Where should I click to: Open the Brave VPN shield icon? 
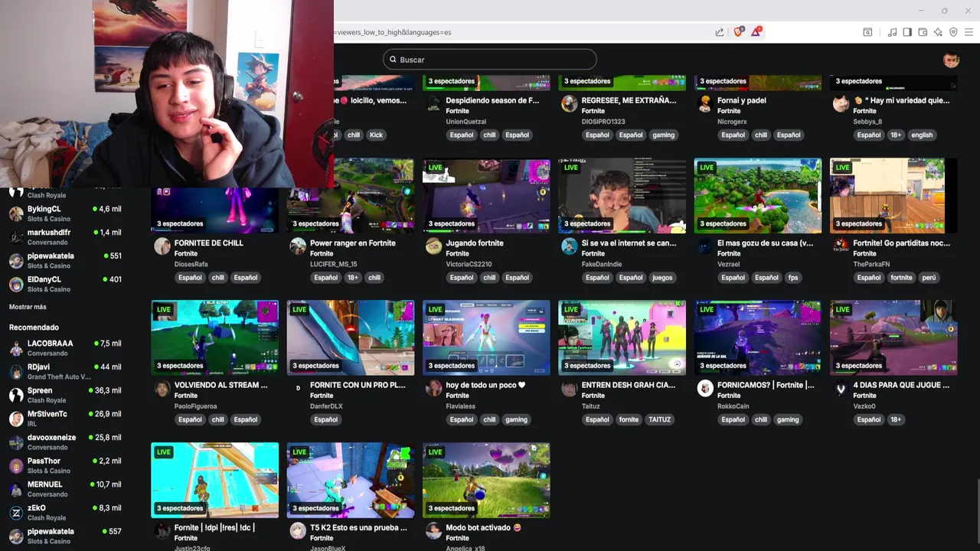[x=953, y=32]
